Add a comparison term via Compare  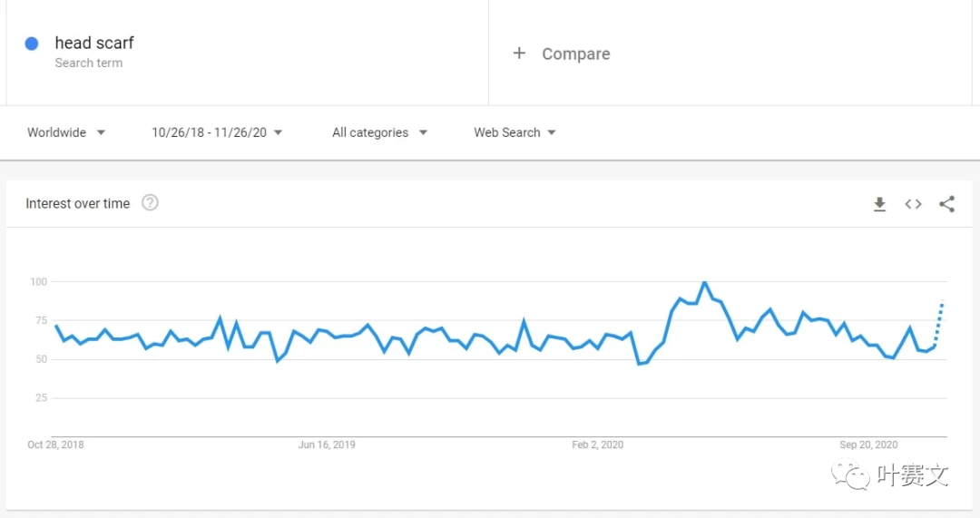[x=575, y=54]
